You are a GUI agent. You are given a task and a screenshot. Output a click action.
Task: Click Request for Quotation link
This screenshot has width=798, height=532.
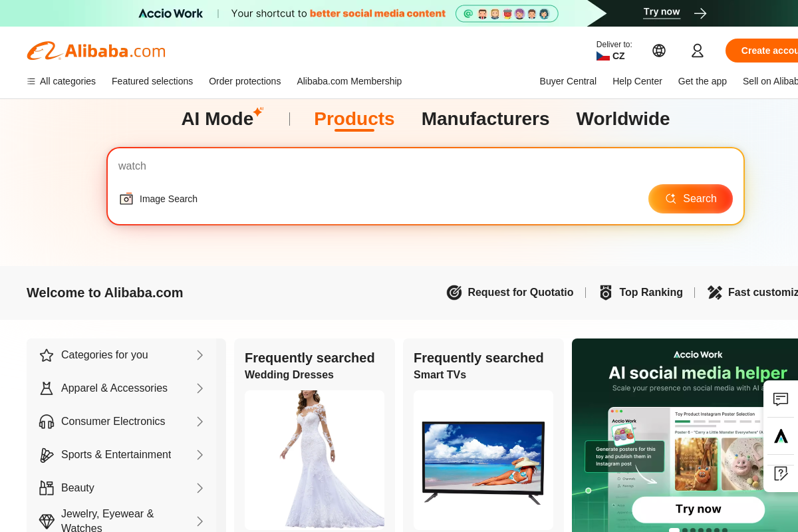(x=510, y=293)
